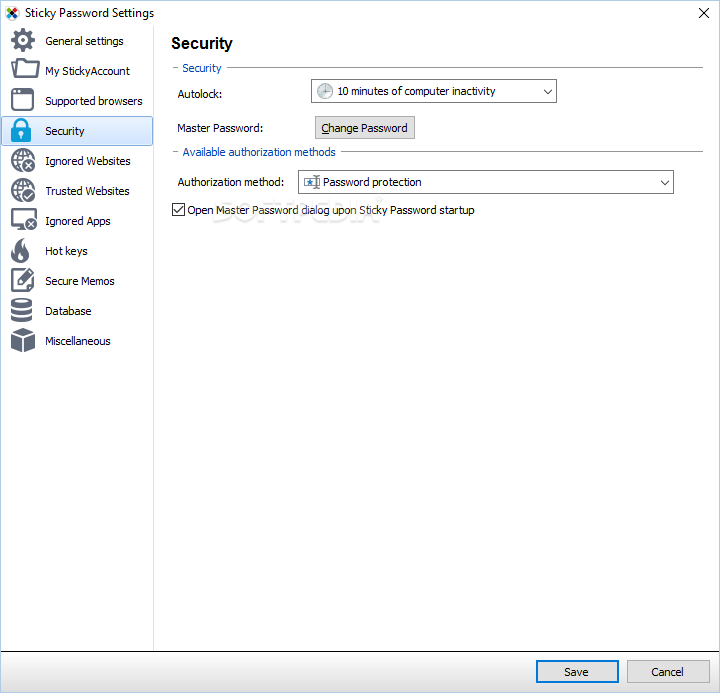The image size is (720, 693).
Task: Click the password field icon in Authorization method
Action: tap(312, 182)
